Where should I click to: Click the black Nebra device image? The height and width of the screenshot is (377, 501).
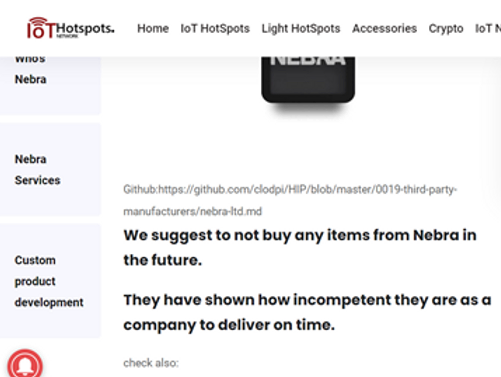(308, 80)
